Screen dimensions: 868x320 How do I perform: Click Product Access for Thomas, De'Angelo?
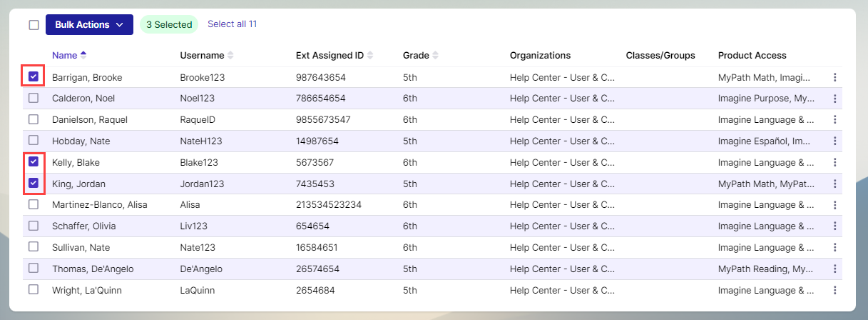(766, 269)
